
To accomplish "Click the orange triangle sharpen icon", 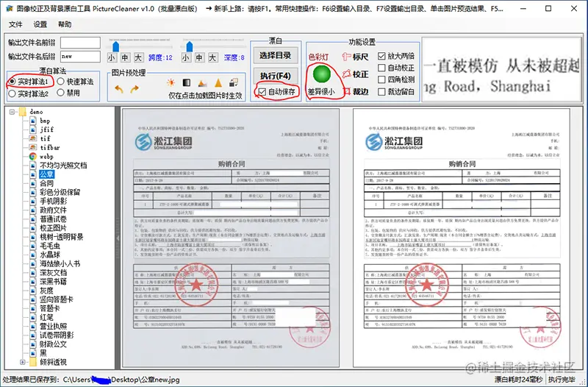I will pos(218,82).
